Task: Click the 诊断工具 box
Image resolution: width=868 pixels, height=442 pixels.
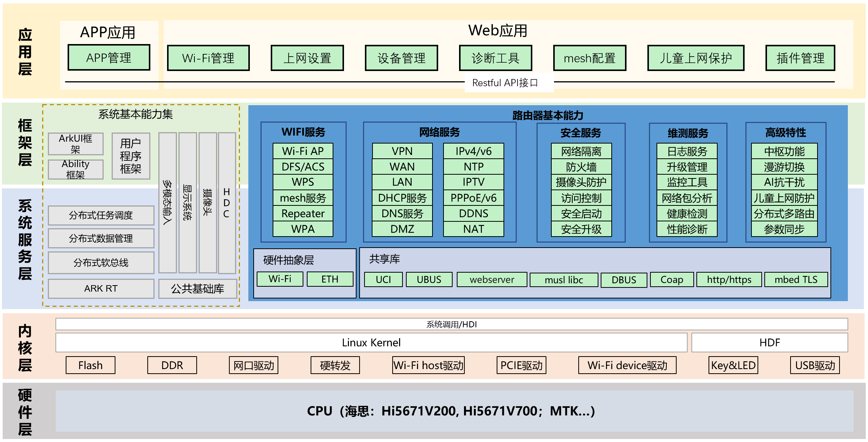Action: (x=496, y=58)
